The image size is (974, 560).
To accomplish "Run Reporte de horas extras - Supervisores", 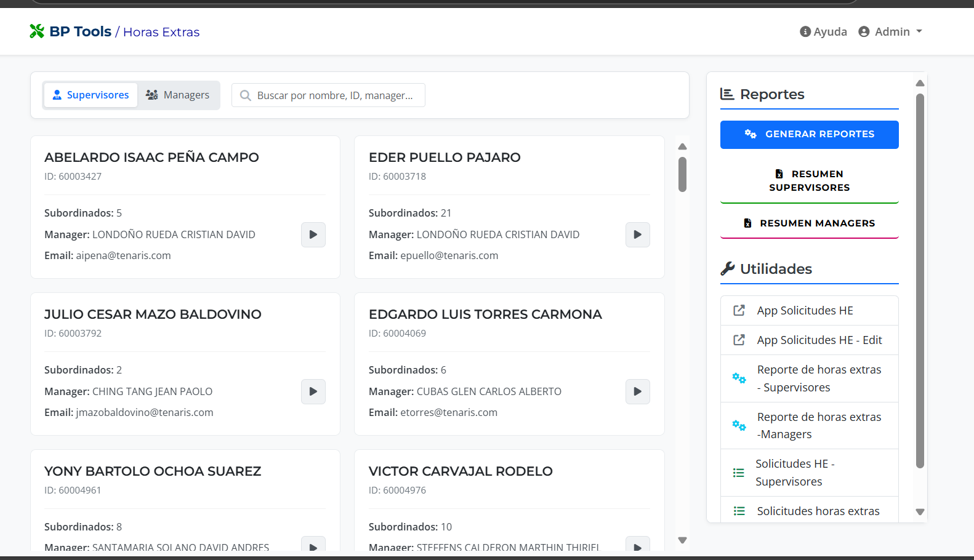I will click(x=810, y=378).
